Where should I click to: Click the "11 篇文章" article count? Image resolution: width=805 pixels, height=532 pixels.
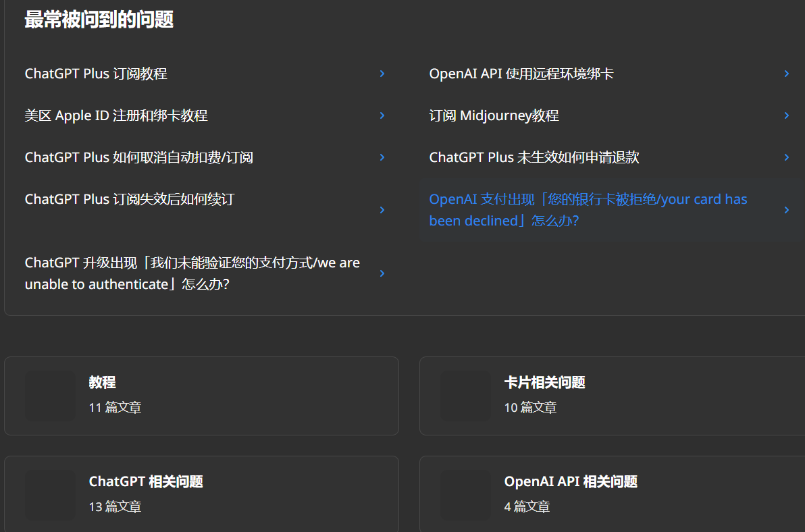[x=115, y=408]
